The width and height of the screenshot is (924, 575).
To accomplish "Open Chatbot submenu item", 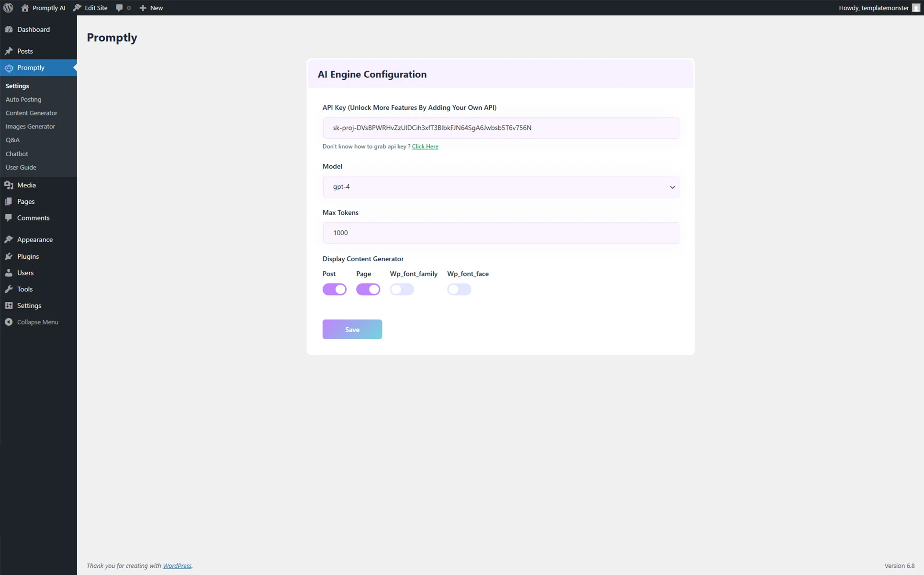I will (x=17, y=154).
